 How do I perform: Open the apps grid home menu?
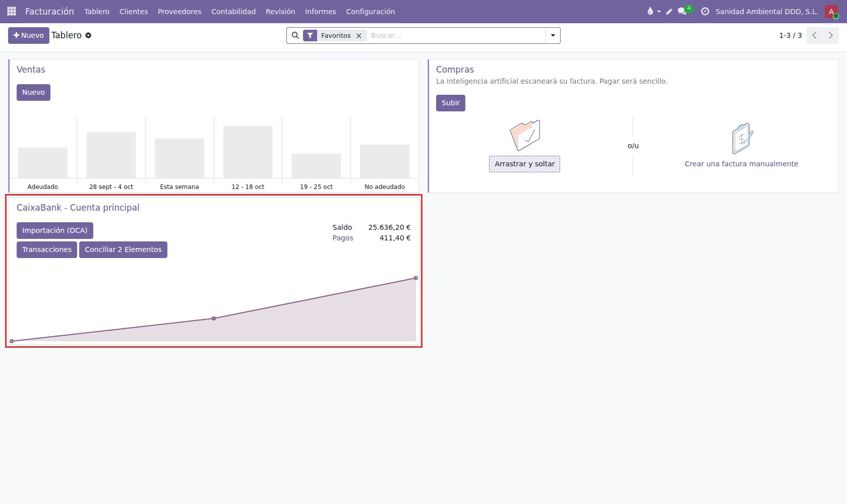[12, 11]
